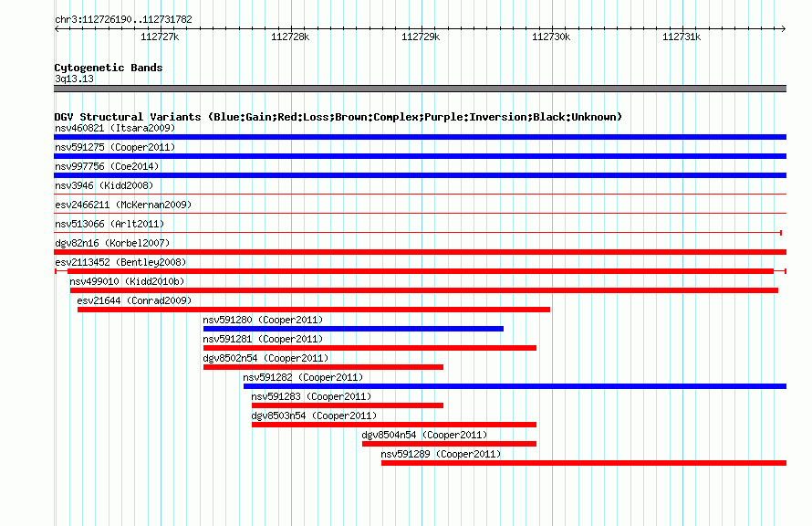Select the esv2113452 (Bentley2008) label
This screenshot has height=526, width=812.
(120, 262)
